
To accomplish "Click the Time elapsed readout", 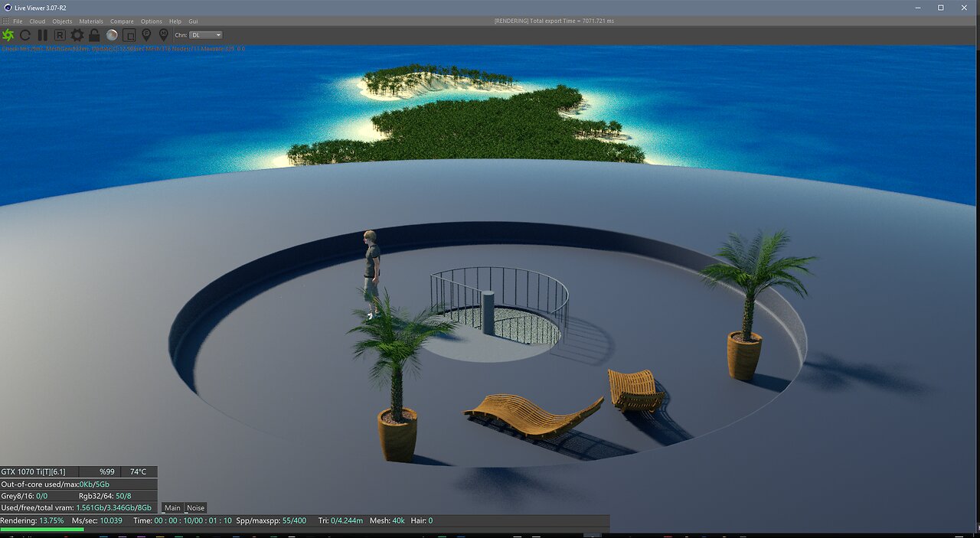I will click(182, 520).
